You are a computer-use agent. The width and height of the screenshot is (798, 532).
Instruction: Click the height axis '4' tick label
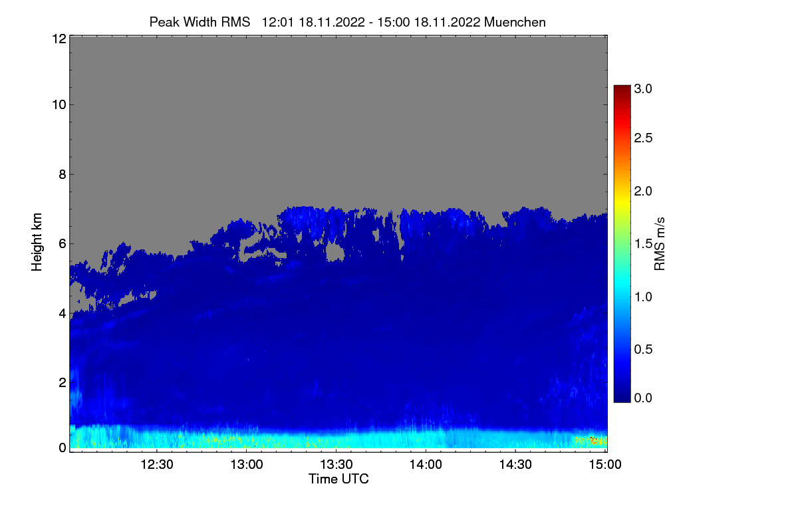tap(62, 313)
